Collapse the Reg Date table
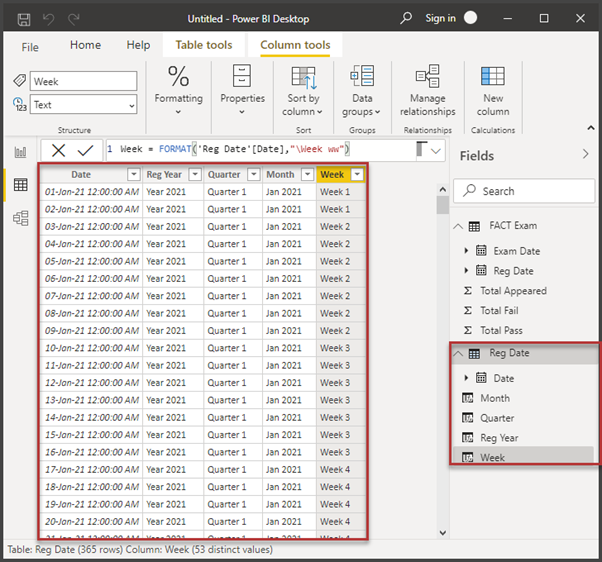602x562 pixels. [x=458, y=354]
